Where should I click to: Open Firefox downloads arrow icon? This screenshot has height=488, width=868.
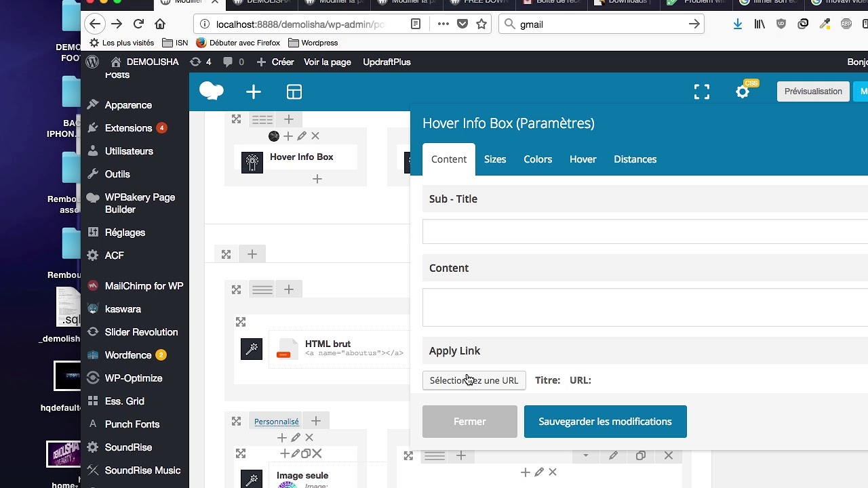click(738, 24)
